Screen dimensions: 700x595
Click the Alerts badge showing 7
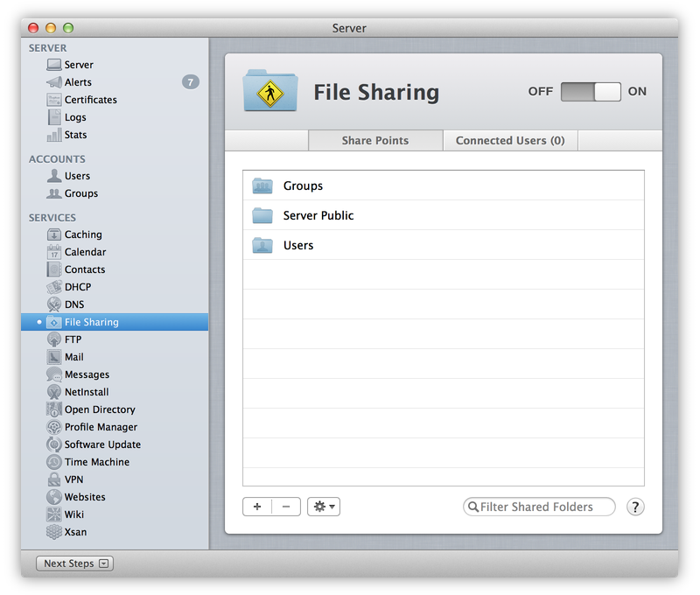pyautogui.click(x=191, y=82)
